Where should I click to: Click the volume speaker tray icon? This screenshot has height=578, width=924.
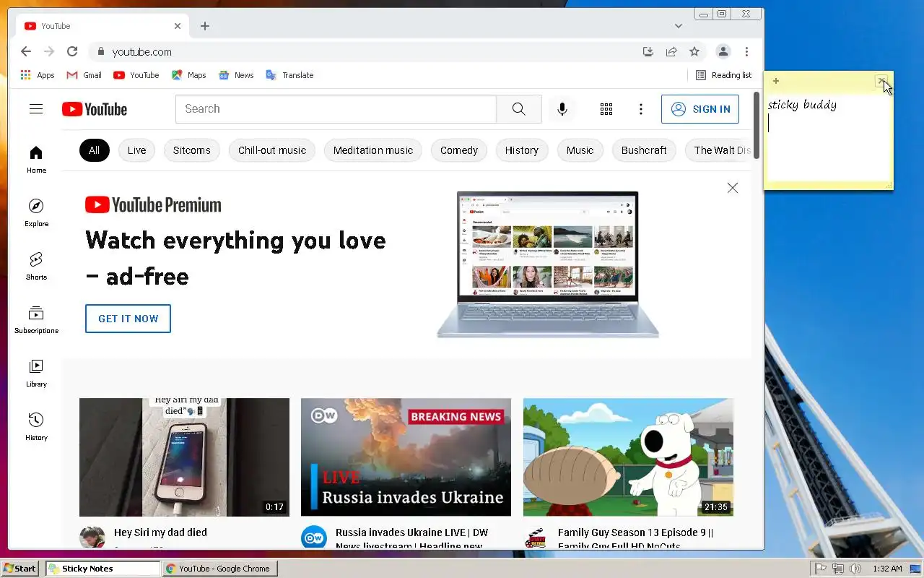click(x=855, y=569)
